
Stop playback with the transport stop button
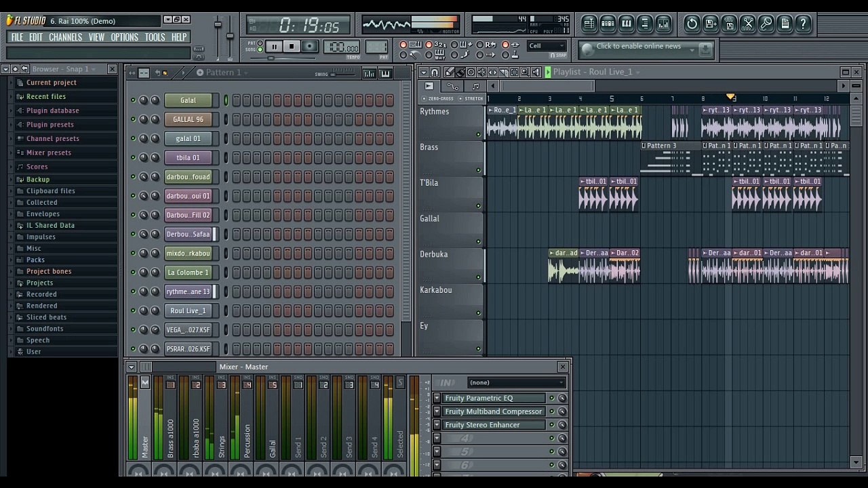click(292, 47)
